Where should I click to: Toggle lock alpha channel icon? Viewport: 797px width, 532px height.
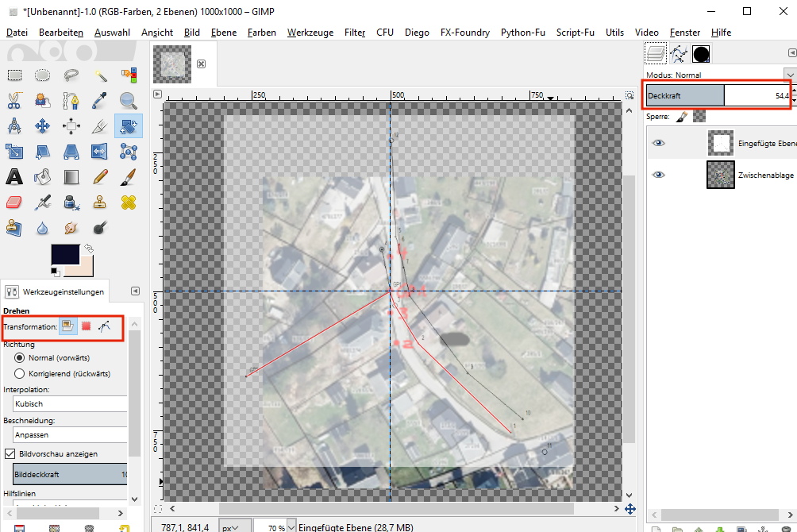point(699,117)
